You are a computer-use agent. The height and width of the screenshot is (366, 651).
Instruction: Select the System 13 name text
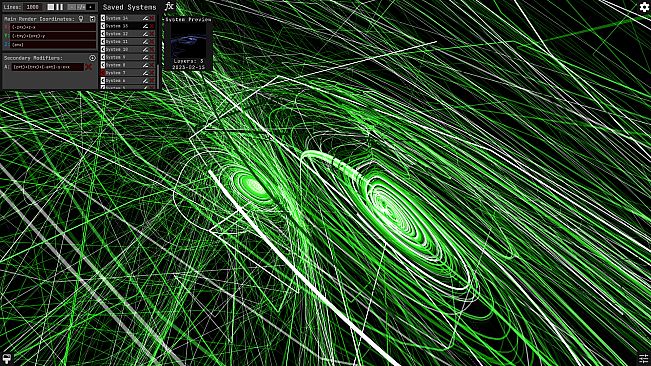coord(117,26)
